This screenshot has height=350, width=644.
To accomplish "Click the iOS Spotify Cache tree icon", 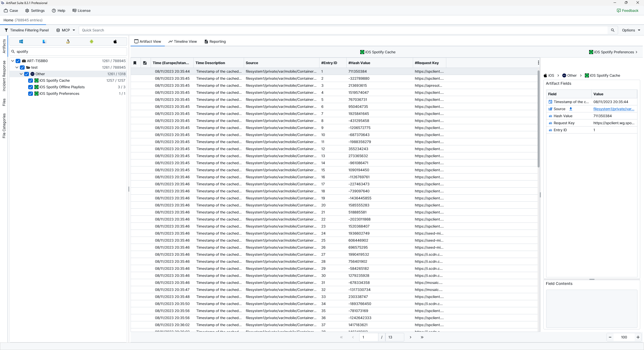I will tap(36, 80).
